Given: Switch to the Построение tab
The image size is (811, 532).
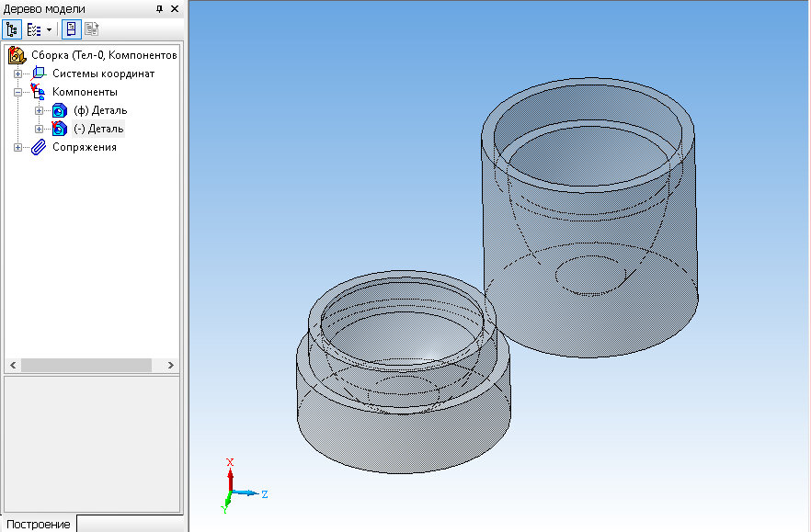Looking at the screenshot, I should (x=39, y=524).
